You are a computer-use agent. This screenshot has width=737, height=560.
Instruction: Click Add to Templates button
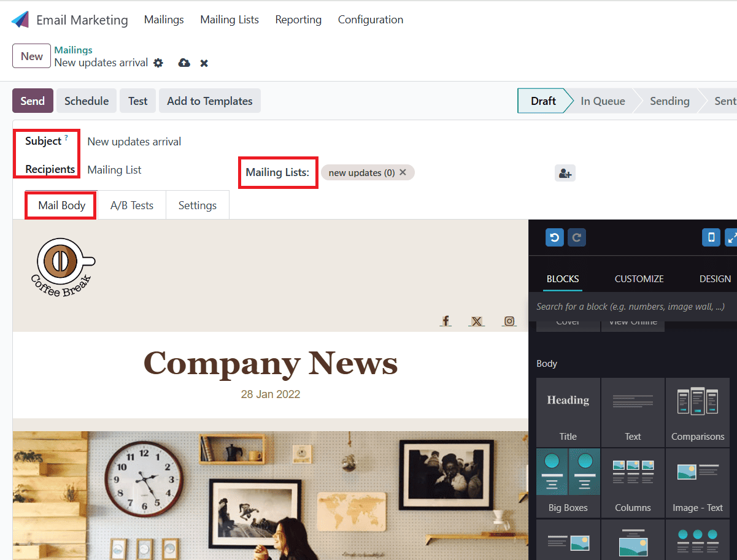(210, 101)
